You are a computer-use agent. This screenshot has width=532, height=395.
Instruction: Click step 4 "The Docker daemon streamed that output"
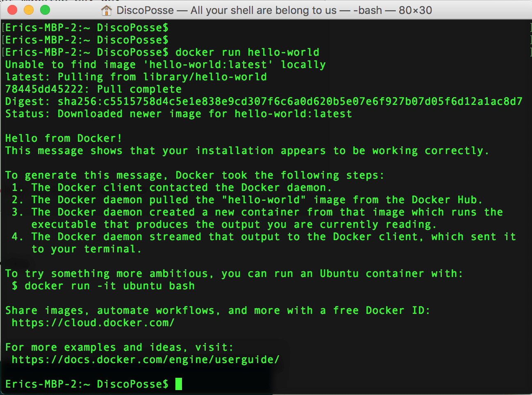(264, 237)
